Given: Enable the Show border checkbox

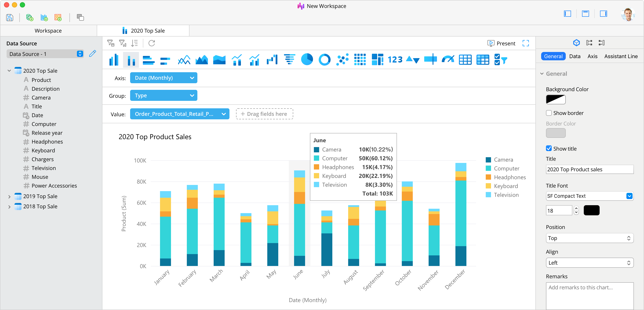Looking at the screenshot, I should click(549, 113).
